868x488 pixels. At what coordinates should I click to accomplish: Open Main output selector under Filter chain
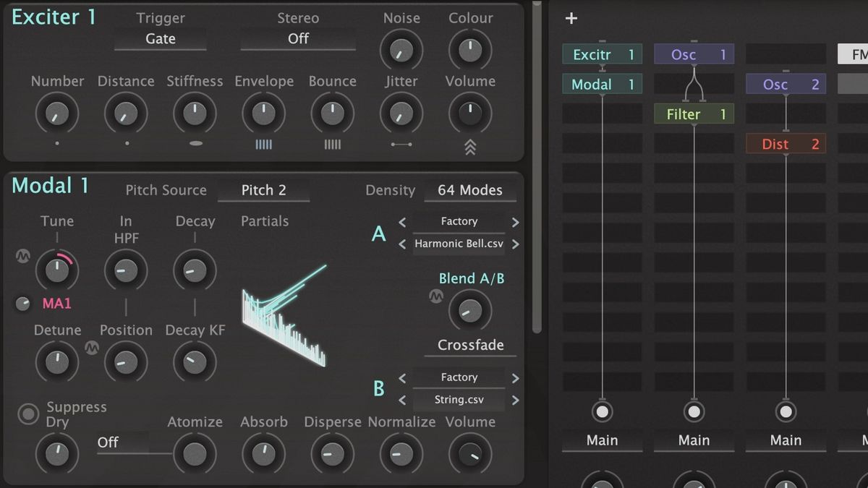(x=694, y=440)
